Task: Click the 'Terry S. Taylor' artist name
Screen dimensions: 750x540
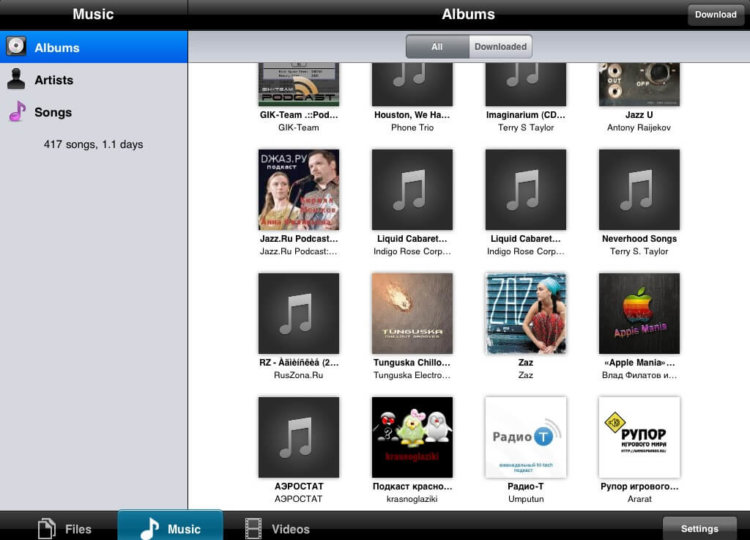Action: (639, 252)
